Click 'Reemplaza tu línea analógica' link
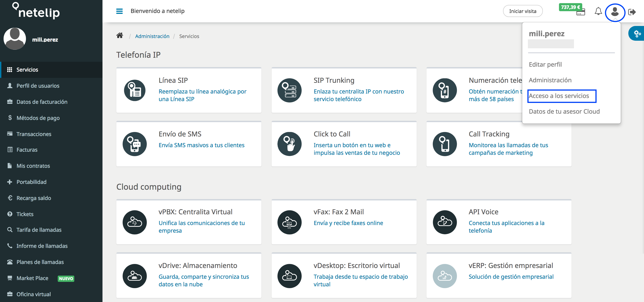This screenshot has width=644, height=302. pyautogui.click(x=202, y=95)
